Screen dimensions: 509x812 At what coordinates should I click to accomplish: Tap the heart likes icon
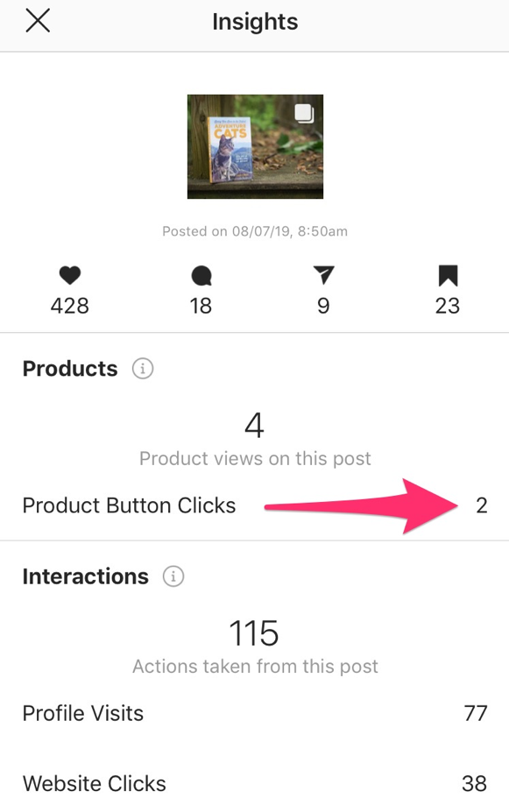click(x=70, y=275)
